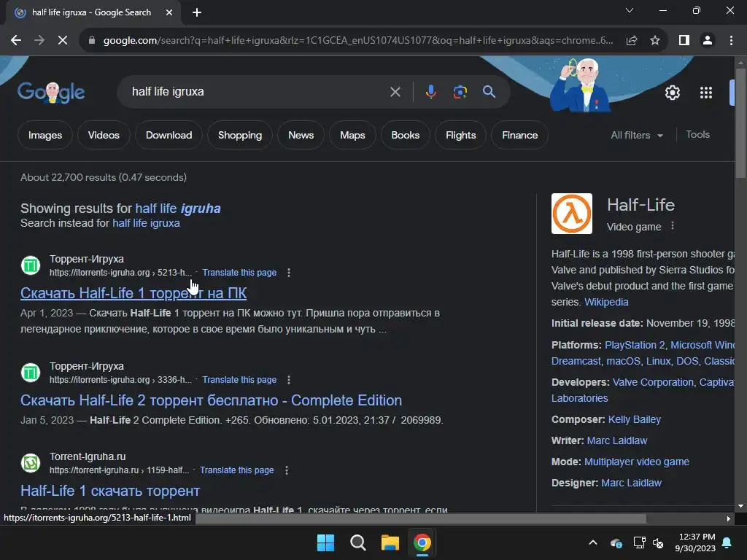Open Chrome profile menu
The height and width of the screenshot is (560, 747).
click(708, 41)
